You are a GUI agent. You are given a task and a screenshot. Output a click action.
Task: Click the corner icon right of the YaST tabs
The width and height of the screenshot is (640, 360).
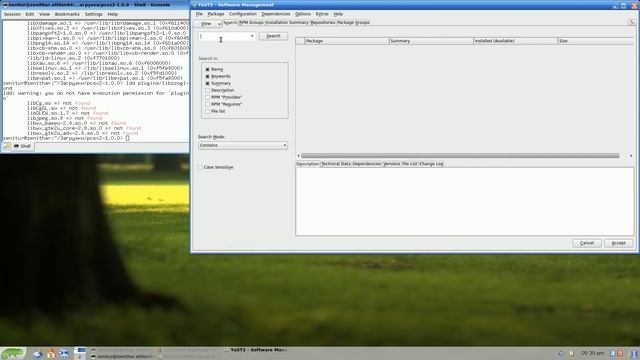click(x=632, y=22)
